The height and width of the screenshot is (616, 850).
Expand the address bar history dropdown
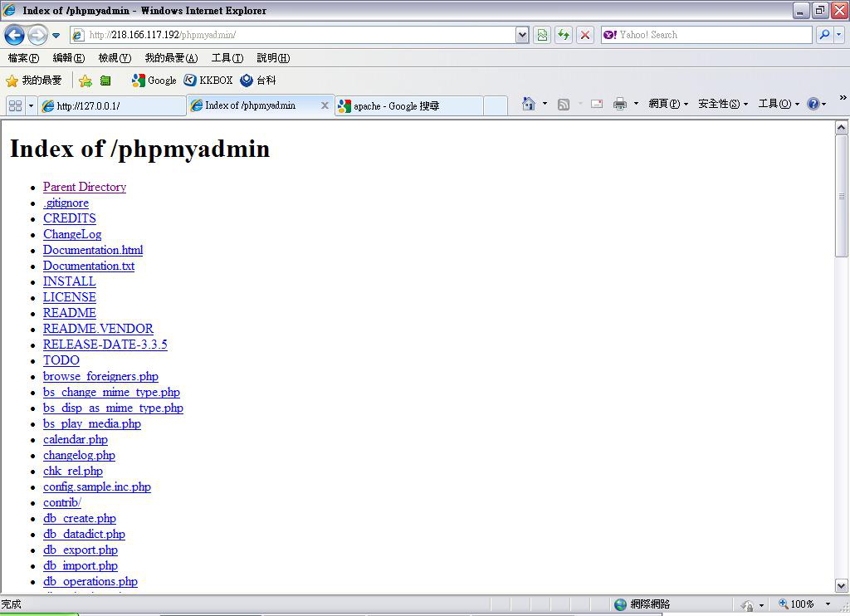(523, 35)
